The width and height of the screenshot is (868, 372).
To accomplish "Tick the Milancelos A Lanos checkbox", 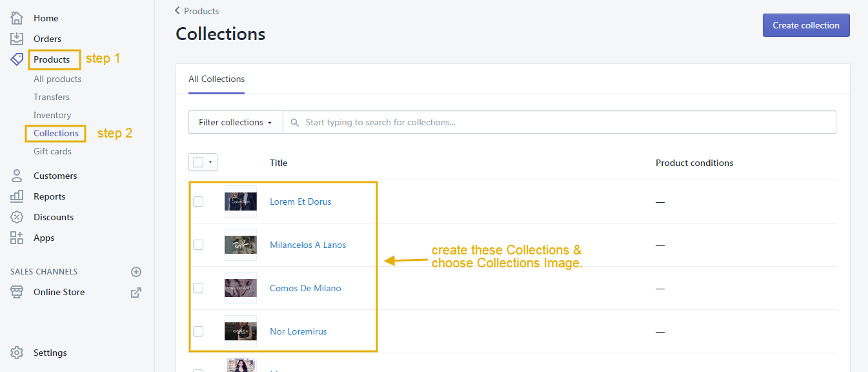I will click(x=198, y=245).
